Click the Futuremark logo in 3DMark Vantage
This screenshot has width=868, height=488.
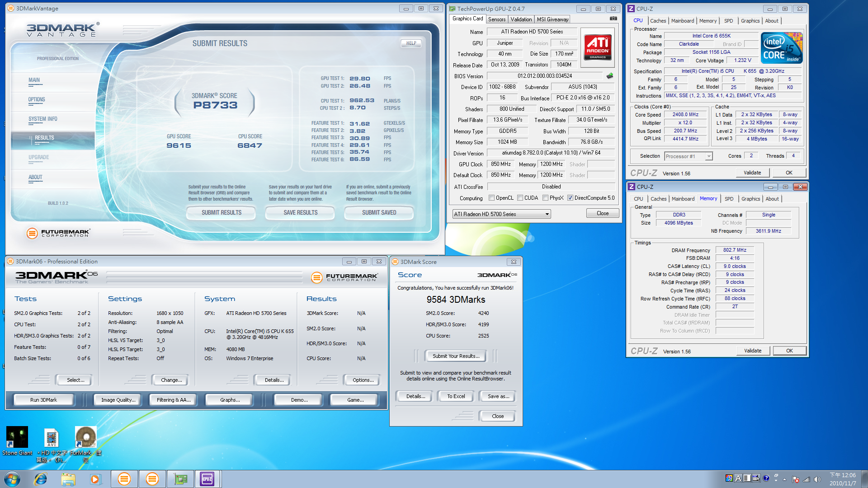pos(58,233)
